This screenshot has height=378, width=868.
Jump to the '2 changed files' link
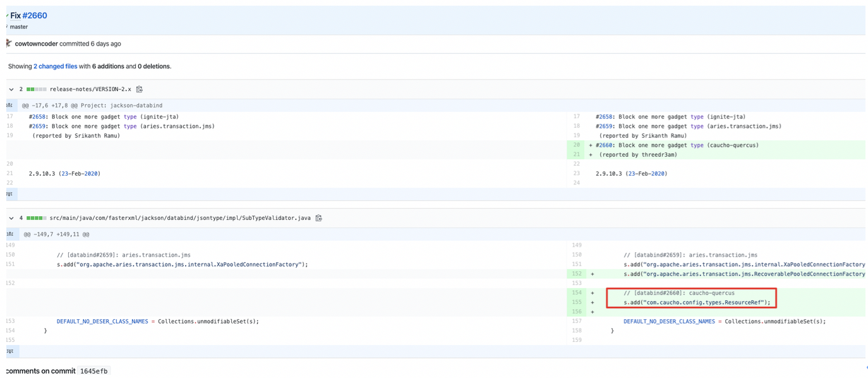point(56,66)
